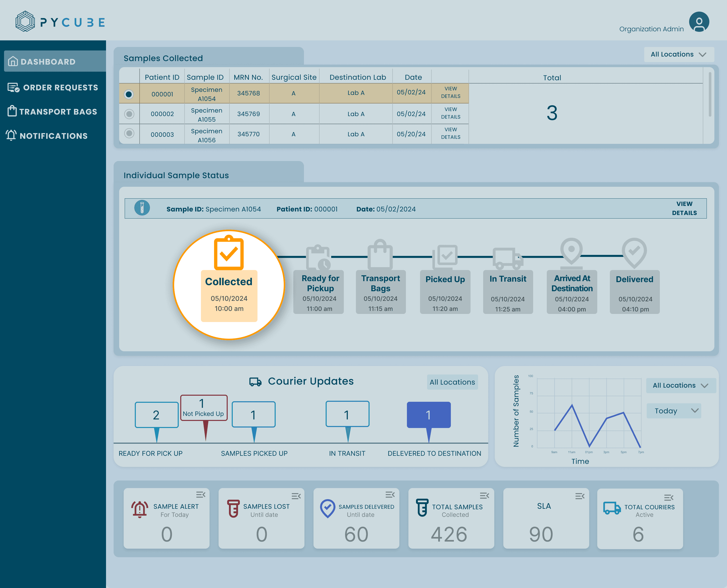This screenshot has width=727, height=588.
Task: Click the Arrived At Destination 04:00 pm card
Action: (572, 292)
